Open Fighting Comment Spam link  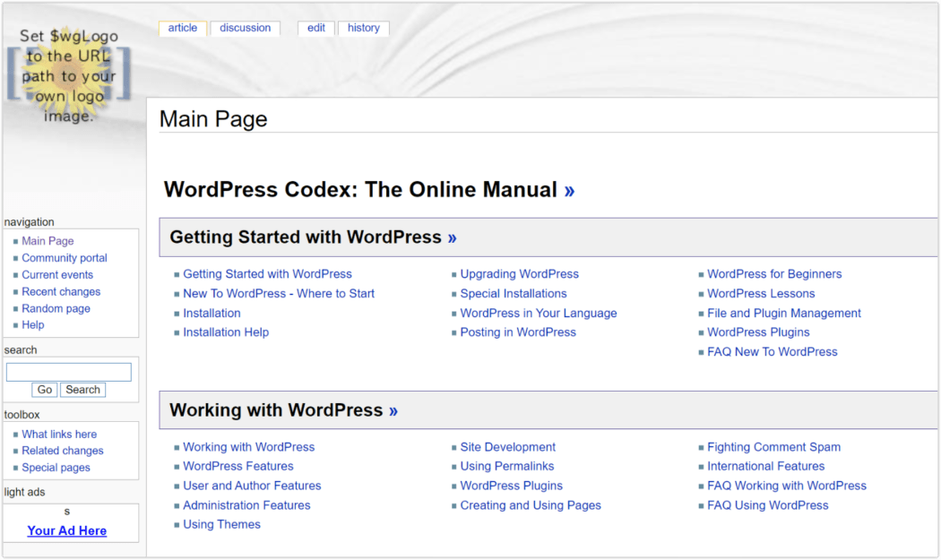[x=774, y=446]
